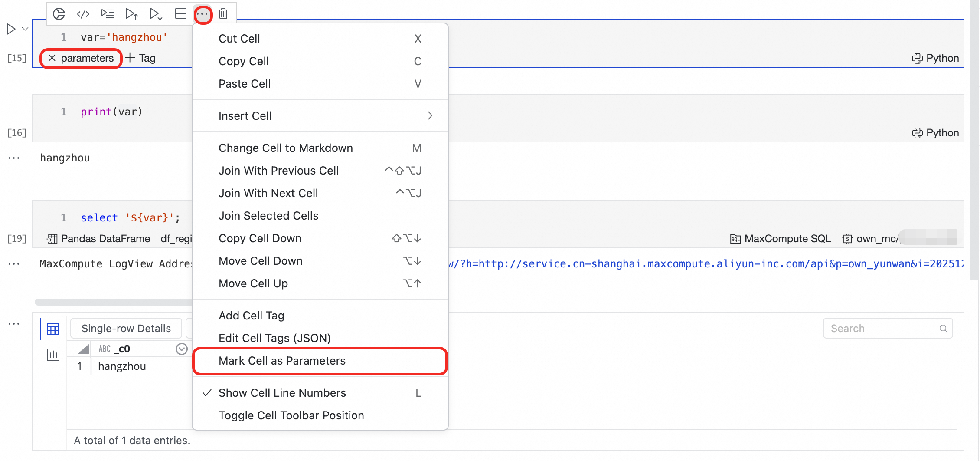The image size is (980, 461).
Task: Click the code brackets toolbar icon
Action: 83,14
